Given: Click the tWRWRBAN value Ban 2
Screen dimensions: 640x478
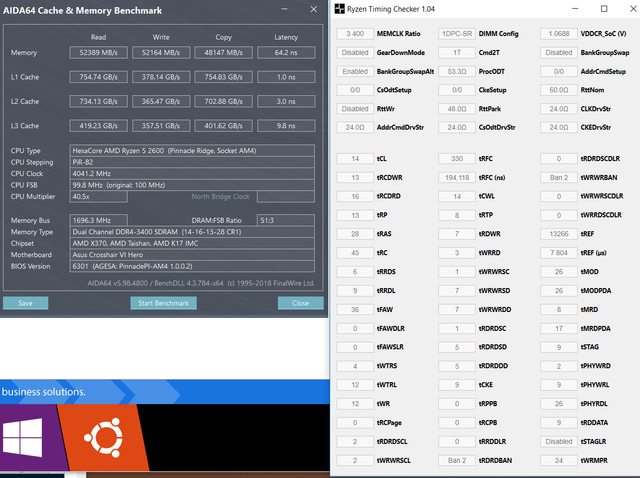Looking at the screenshot, I should click(559, 178).
